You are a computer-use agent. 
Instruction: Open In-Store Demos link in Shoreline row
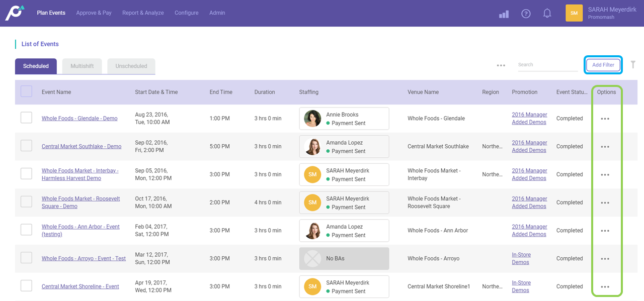521,286
